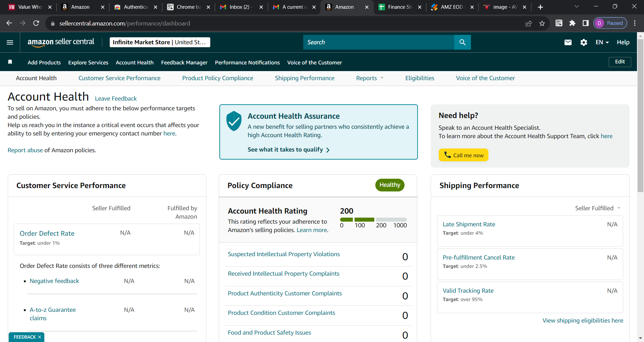644x342 pixels.
Task: Switch to Customer Service Performance tab
Action: [119, 78]
